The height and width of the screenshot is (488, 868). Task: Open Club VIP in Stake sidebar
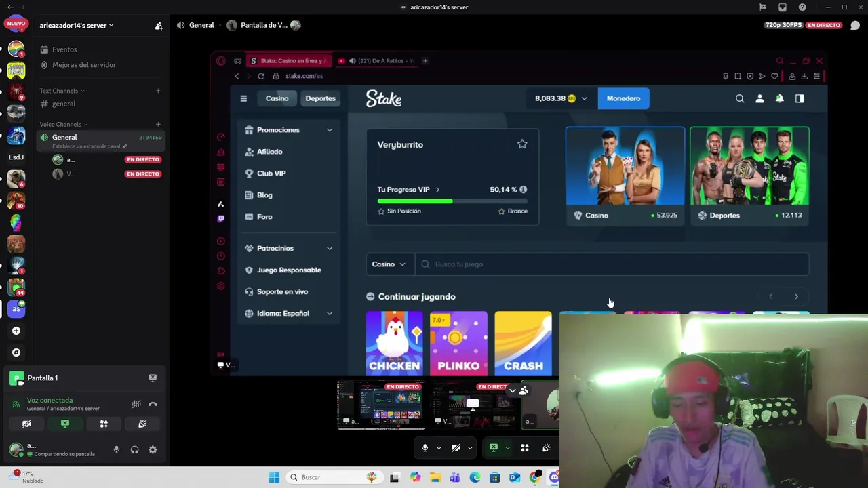[x=271, y=174]
